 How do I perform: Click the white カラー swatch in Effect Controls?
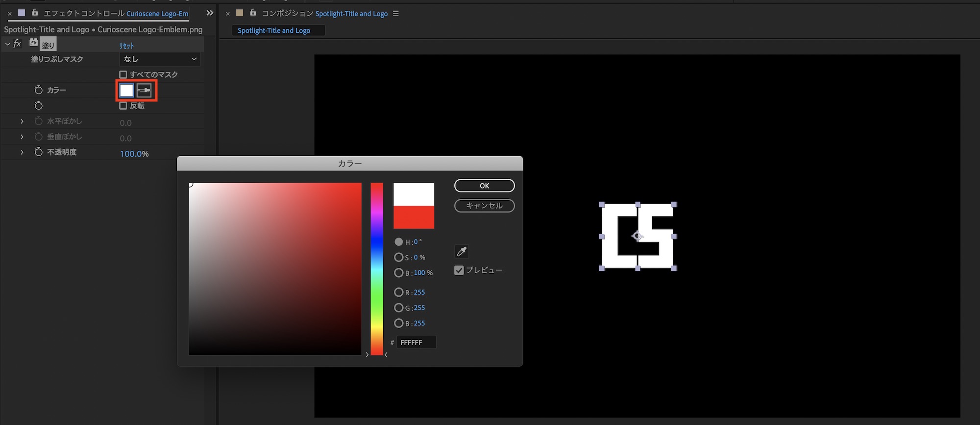[x=126, y=90]
